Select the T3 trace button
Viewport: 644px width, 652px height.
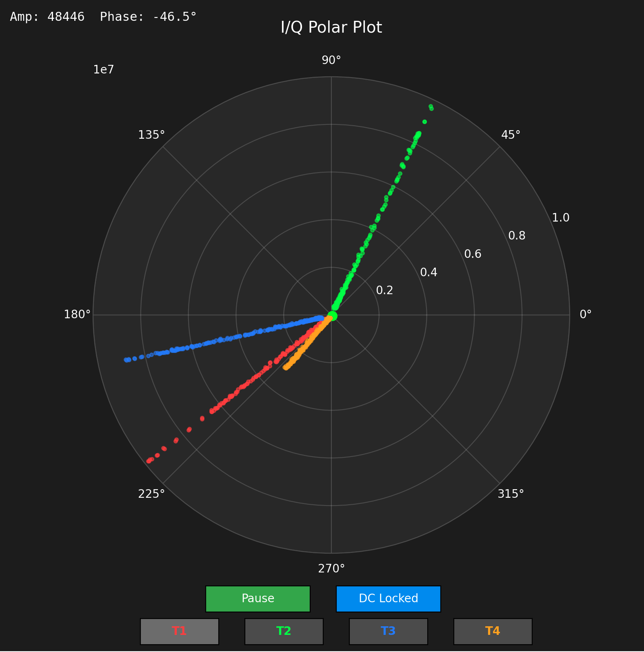(x=389, y=631)
